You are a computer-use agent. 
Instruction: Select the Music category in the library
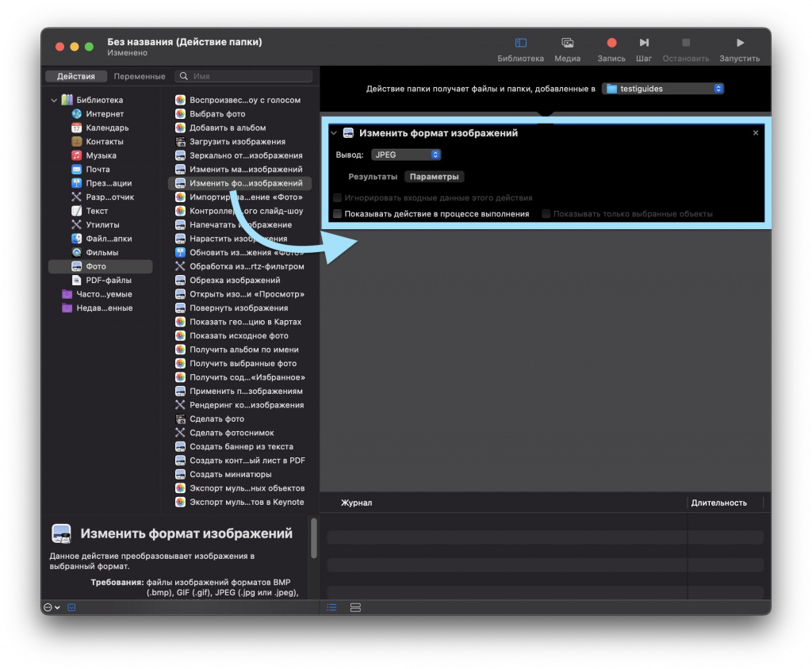101,155
